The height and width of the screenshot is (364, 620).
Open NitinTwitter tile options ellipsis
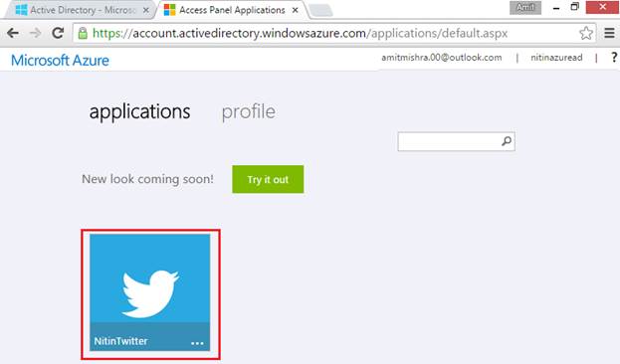click(197, 343)
